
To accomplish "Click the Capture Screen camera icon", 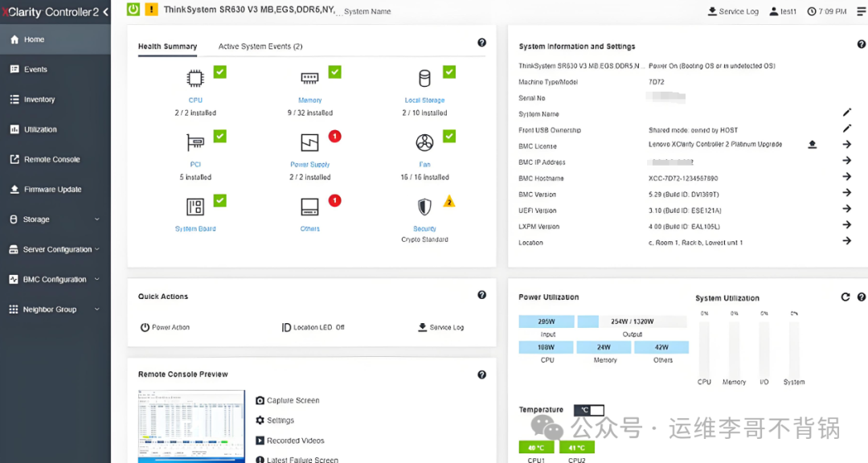I will point(260,400).
